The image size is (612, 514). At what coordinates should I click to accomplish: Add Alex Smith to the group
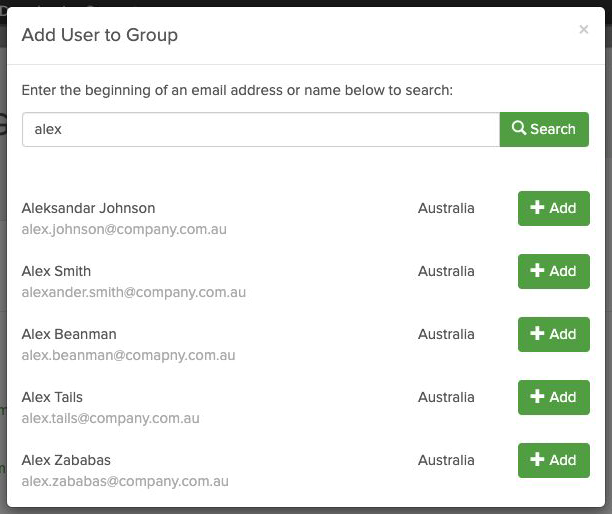coord(553,271)
